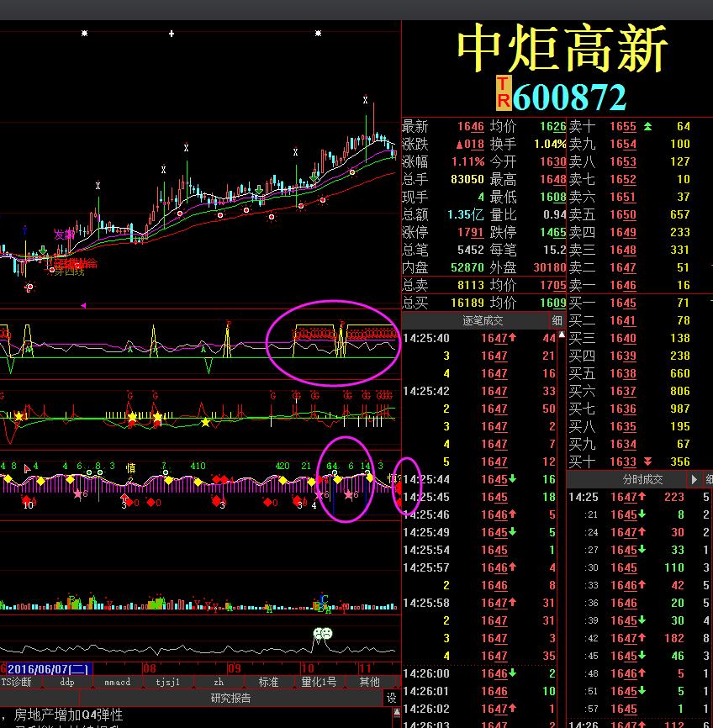Click the 卖九 price 1654
Viewport: 713px width, 728px height.
[x=623, y=144]
